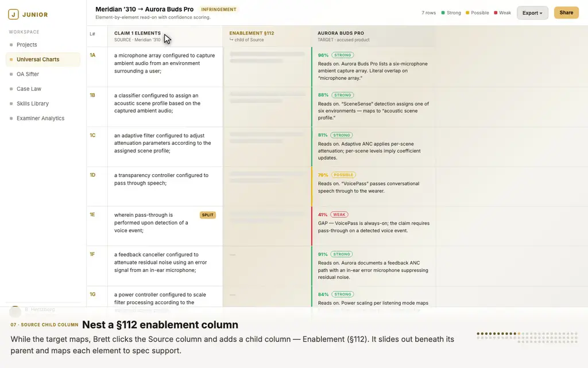Select the Claim 1 Elements column header
Image resolution: width=588 pixels, height=368 pixels.
point(165,36)
